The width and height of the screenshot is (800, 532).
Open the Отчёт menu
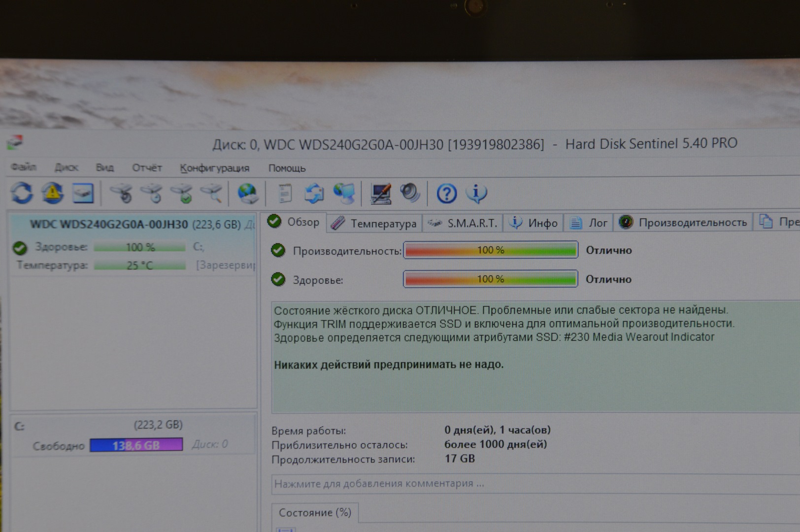pos(147,168)
